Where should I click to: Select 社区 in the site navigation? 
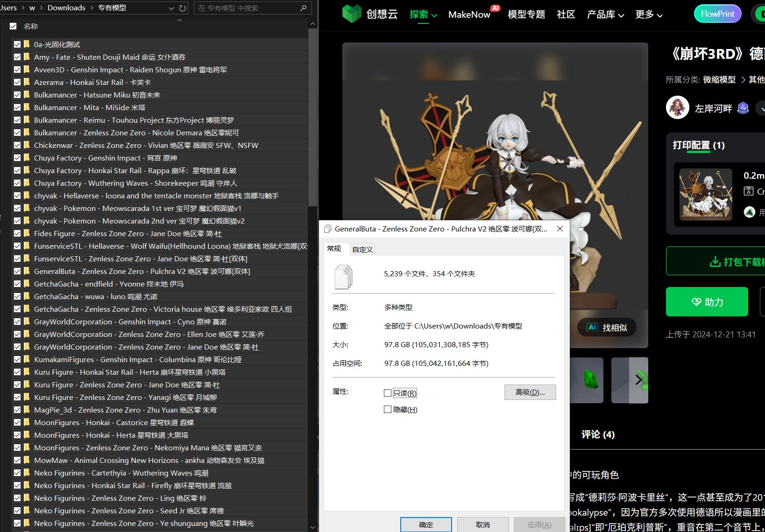point(566,14)
